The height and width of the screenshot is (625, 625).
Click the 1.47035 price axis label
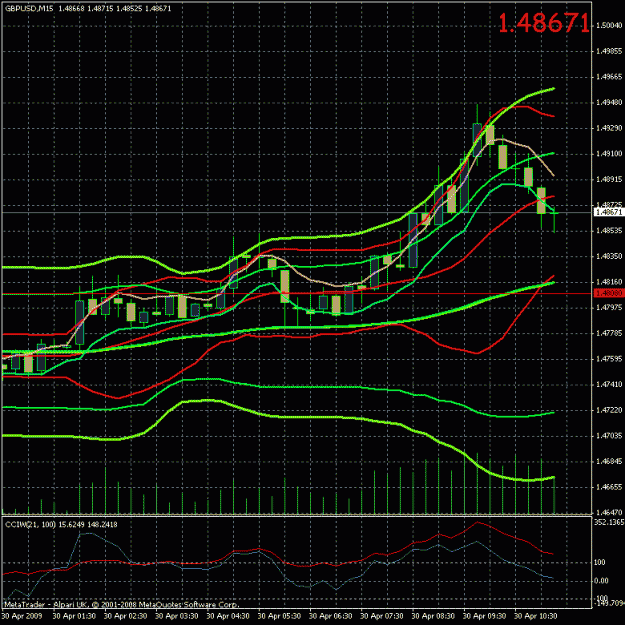tap(609, 436)
